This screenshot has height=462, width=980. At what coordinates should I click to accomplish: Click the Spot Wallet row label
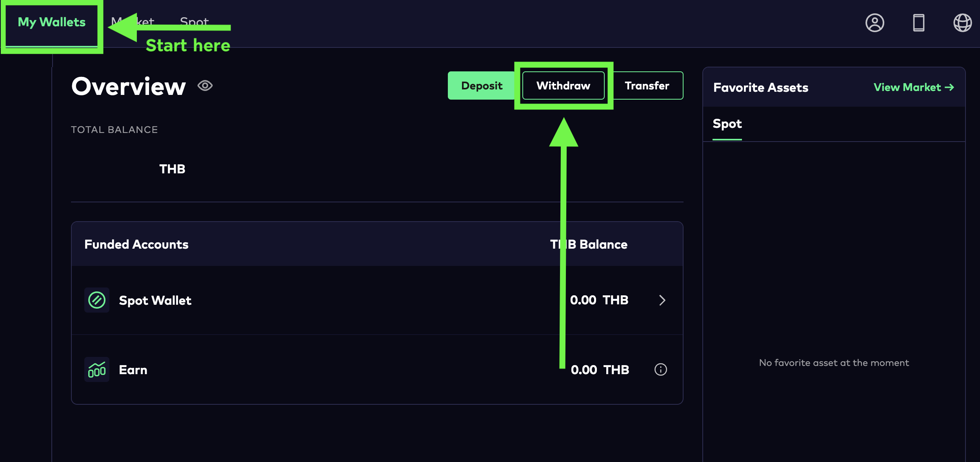(155, 300)
